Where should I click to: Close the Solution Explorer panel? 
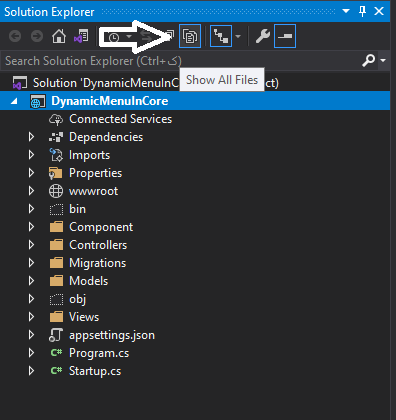tap(379, 11)
